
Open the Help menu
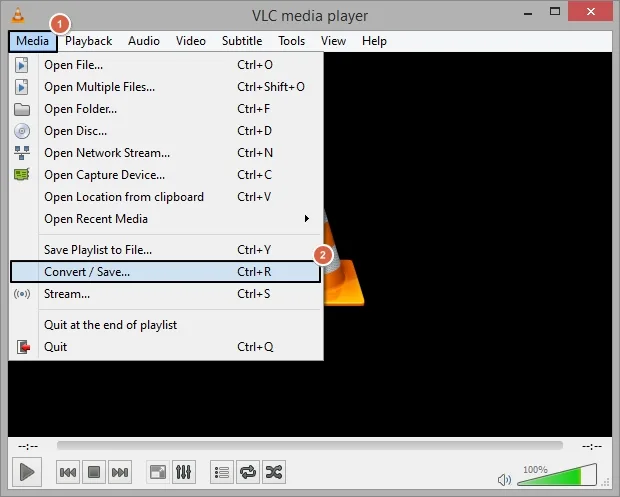[374, 41]
